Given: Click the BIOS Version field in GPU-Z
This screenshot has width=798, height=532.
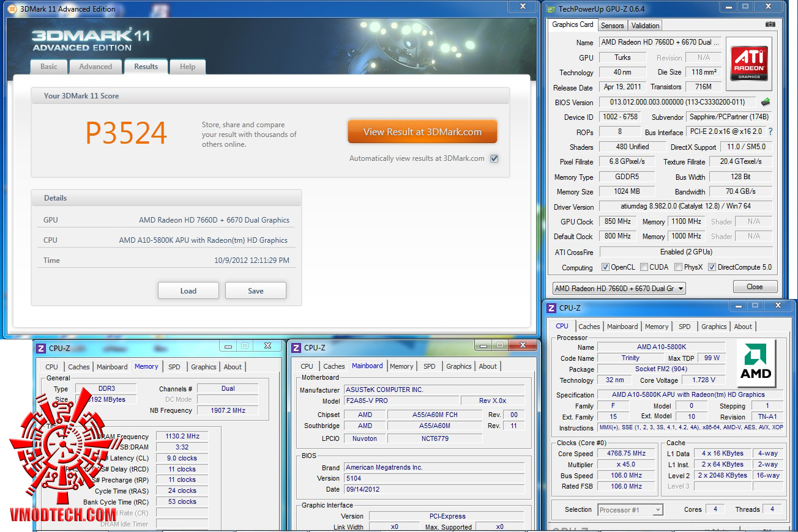Looking at the screenshot, I should (678, 102).
